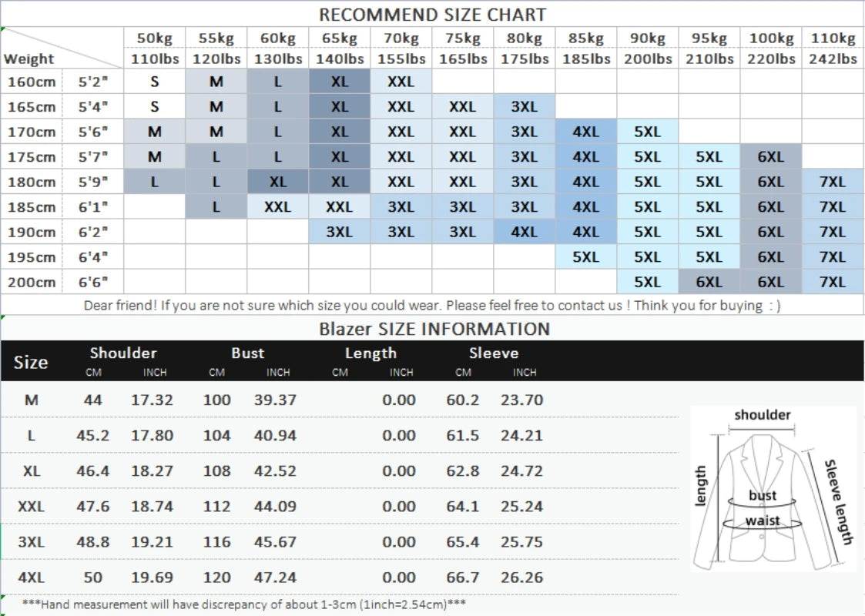Click the 6XL cell in the 175cm row

pos(770,157)
